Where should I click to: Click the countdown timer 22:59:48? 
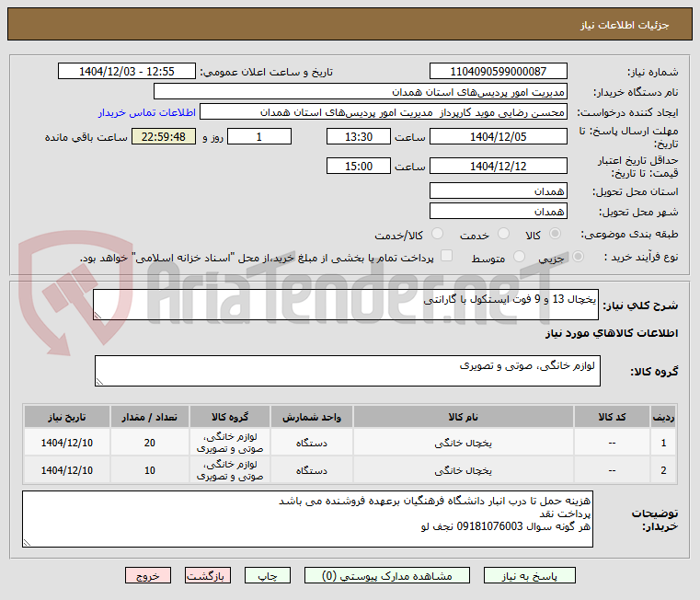pyautogui.click(x=164, y=137)
